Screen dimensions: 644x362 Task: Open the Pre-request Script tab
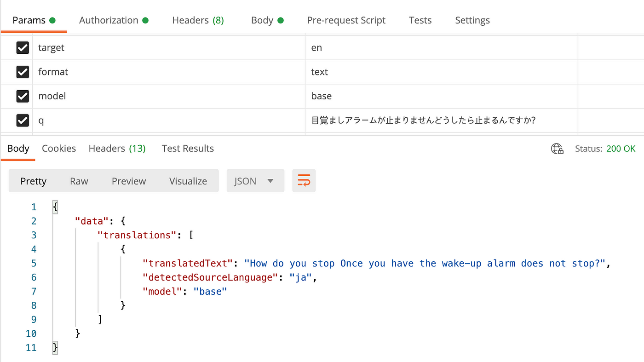click(346, 20)
